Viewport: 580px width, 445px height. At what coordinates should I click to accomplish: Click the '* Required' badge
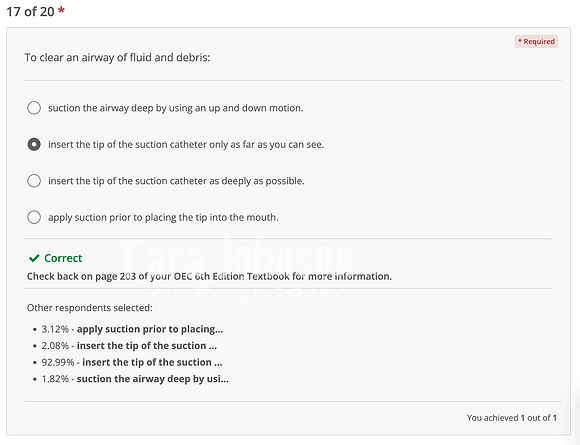point(536,41)
